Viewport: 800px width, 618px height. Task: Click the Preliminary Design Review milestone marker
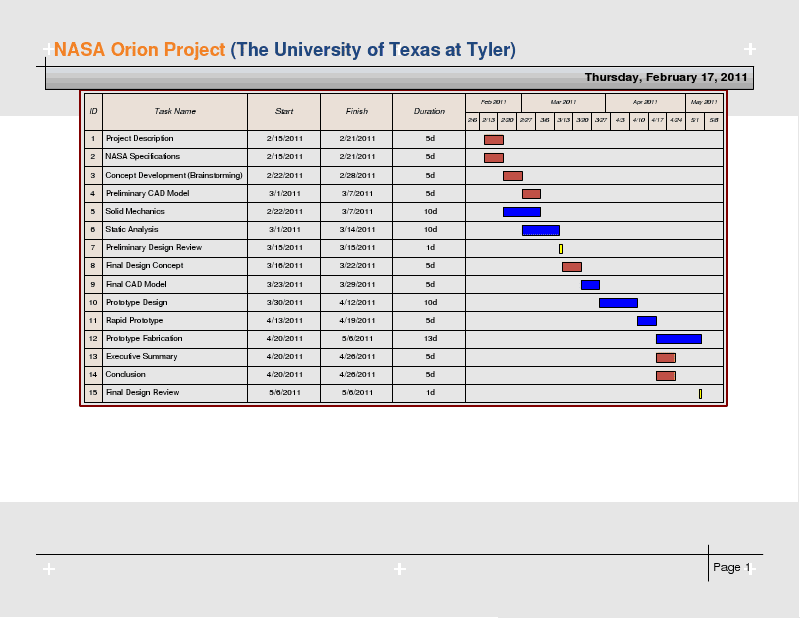(561, 247)
